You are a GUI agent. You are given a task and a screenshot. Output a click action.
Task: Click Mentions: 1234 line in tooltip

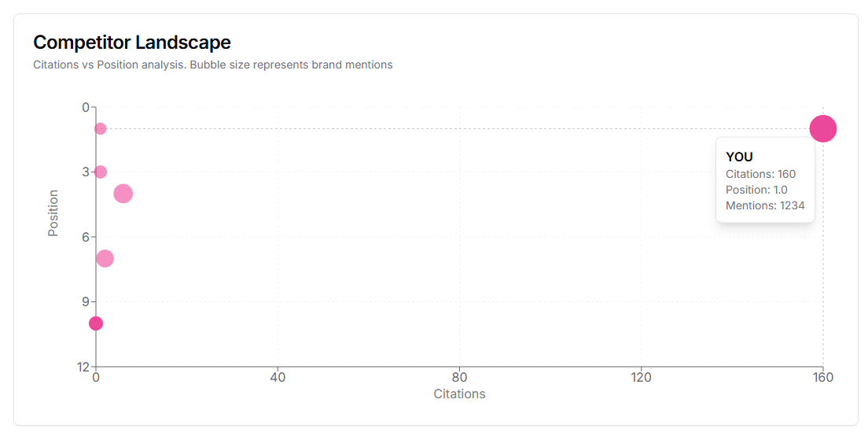[765, 205]
